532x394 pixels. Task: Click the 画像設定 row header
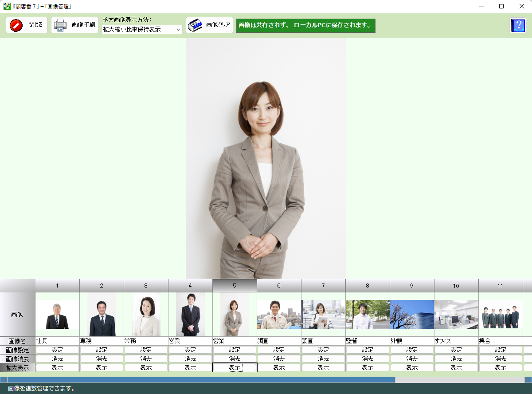pyautogui.click(x=18, y=350)
